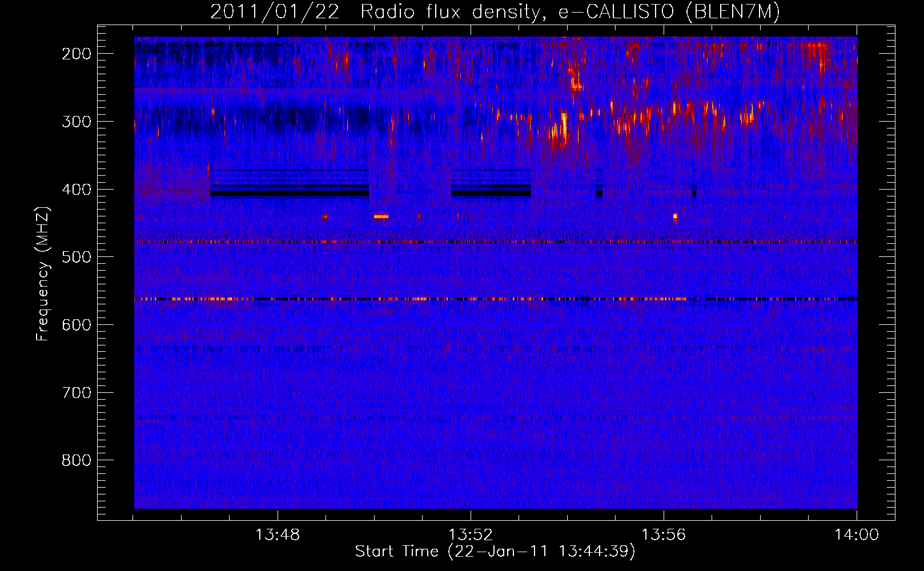The height and width of the screenshot is (571, 924).
Task: Click the 200 frequency tick label
Action: (x=77, y=54)
